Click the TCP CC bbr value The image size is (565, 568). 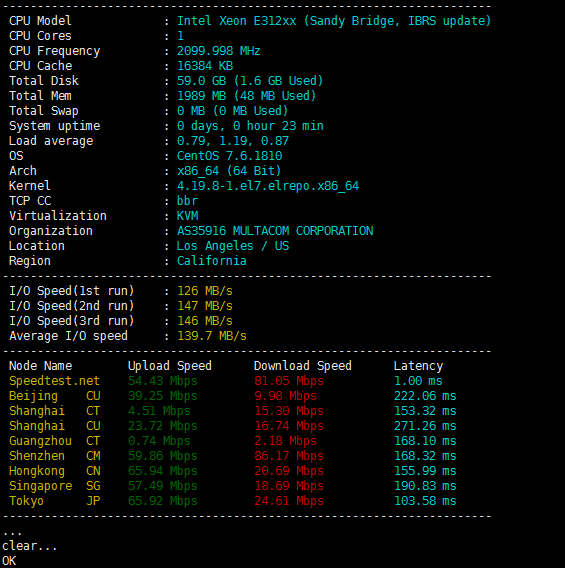[x=187, y=201]
